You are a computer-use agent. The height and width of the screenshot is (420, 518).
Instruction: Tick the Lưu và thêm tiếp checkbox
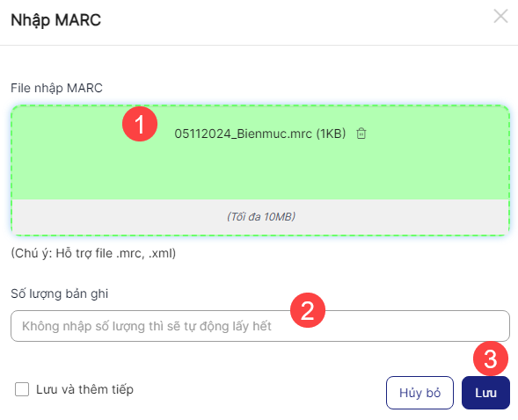(x=22, y=389)
